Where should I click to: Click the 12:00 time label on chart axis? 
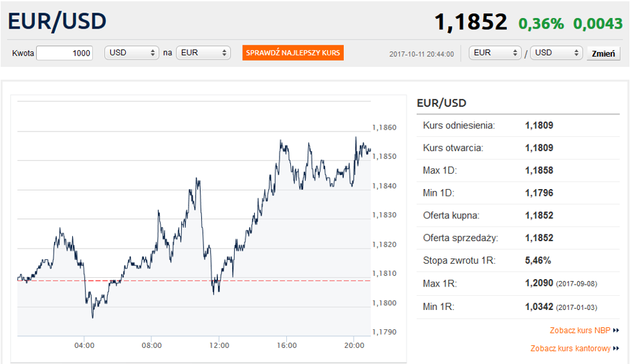[x=219, y=345]
